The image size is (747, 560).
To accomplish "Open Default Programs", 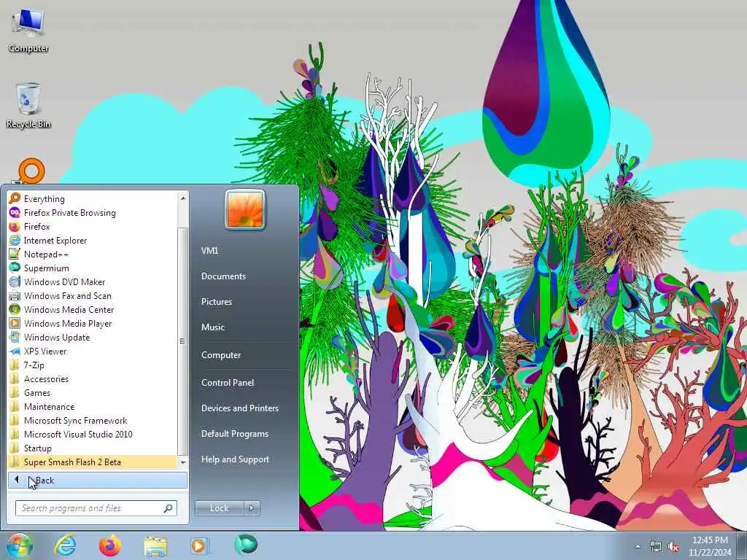I will (x=235, y=434).
